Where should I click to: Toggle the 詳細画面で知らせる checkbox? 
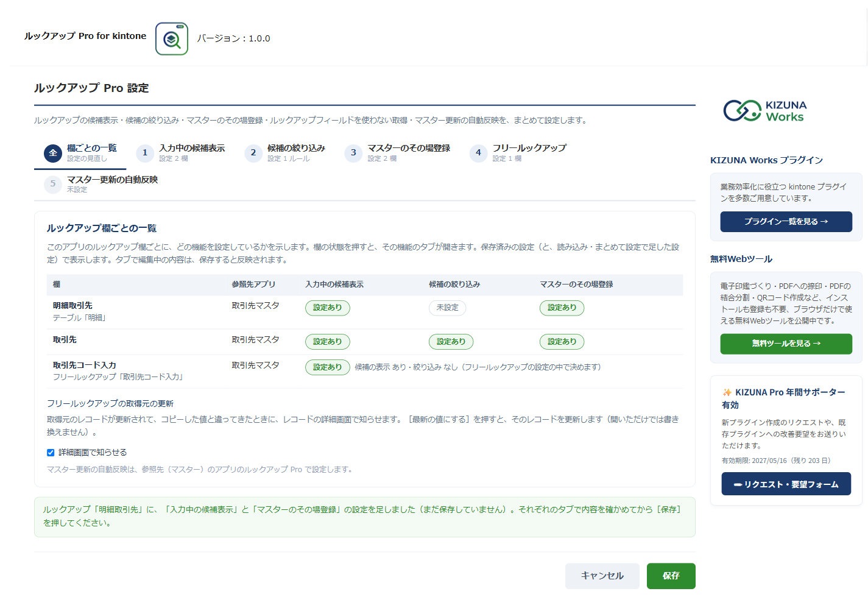[x=51, y=453]
